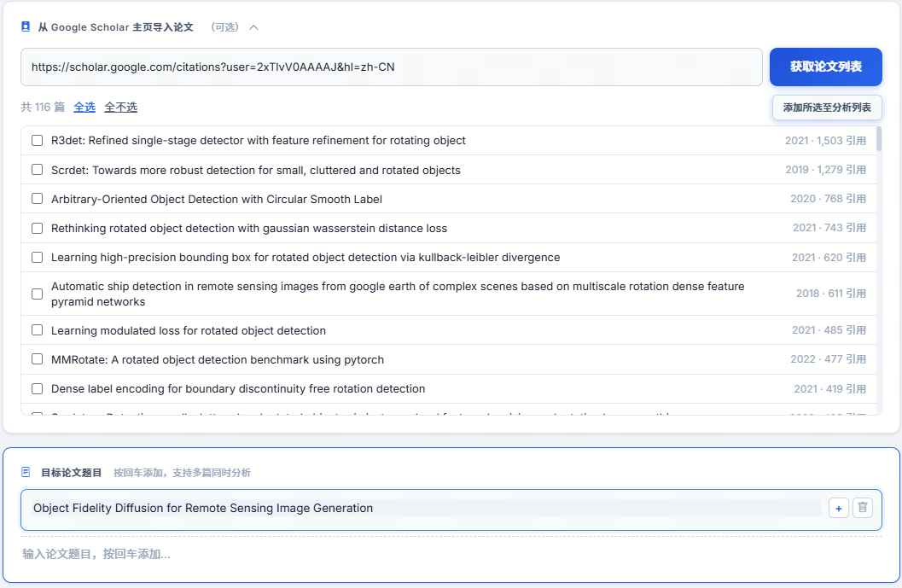This screenshot has height=588, width=902.
Task: Tick the Dense label encoding paper checkbox
Action: [x=38, y=388]
